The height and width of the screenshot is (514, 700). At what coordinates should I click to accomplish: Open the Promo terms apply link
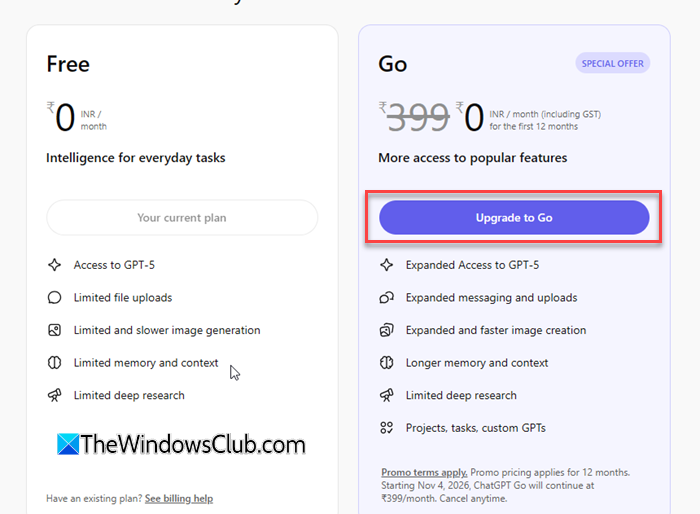[x=424, y=472]
